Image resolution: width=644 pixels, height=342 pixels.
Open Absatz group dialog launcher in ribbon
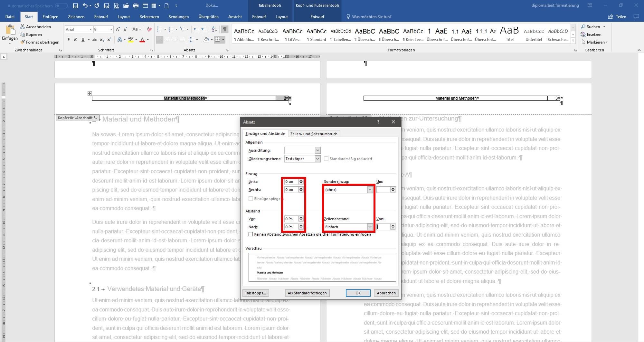(227, 50)
